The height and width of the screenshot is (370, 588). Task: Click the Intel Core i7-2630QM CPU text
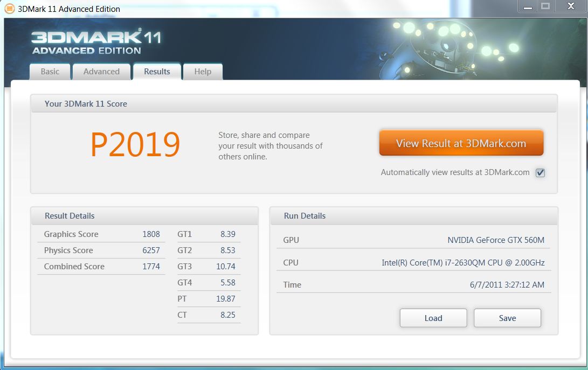(463, 262)
